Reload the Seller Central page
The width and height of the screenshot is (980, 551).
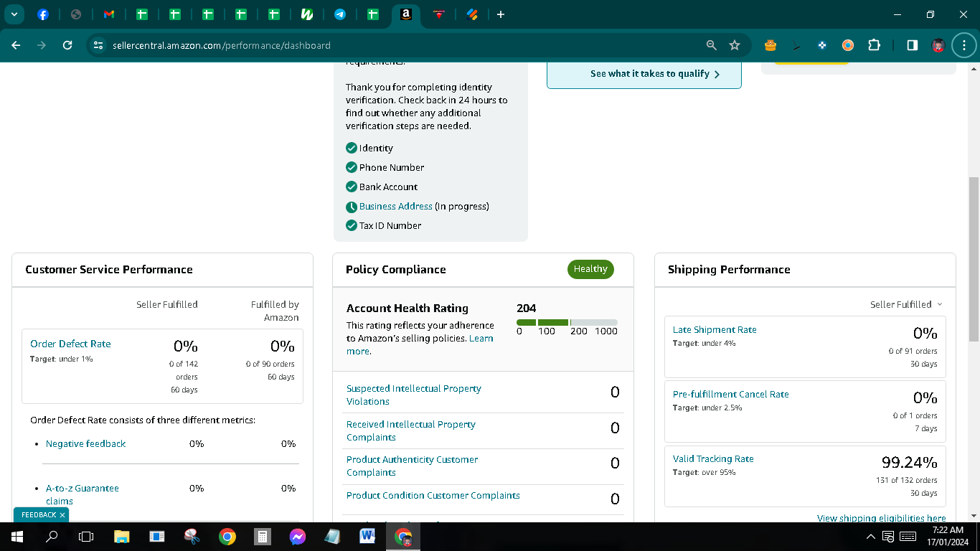click(x=67, y=45)
